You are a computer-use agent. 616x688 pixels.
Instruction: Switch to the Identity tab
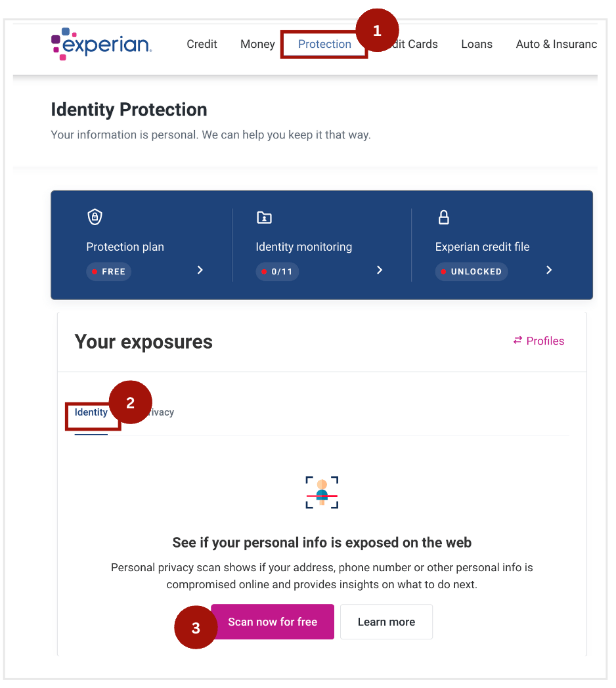pyautogui.click(x=91, y=412)
